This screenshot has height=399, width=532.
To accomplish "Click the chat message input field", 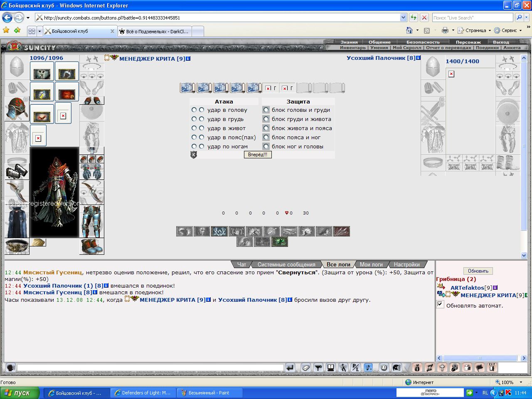I will 150,368.
